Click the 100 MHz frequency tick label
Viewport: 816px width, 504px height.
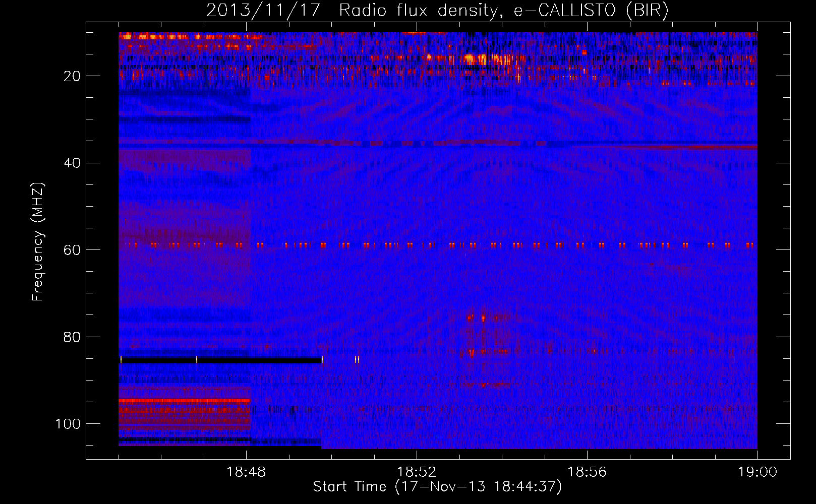point(68,424)
